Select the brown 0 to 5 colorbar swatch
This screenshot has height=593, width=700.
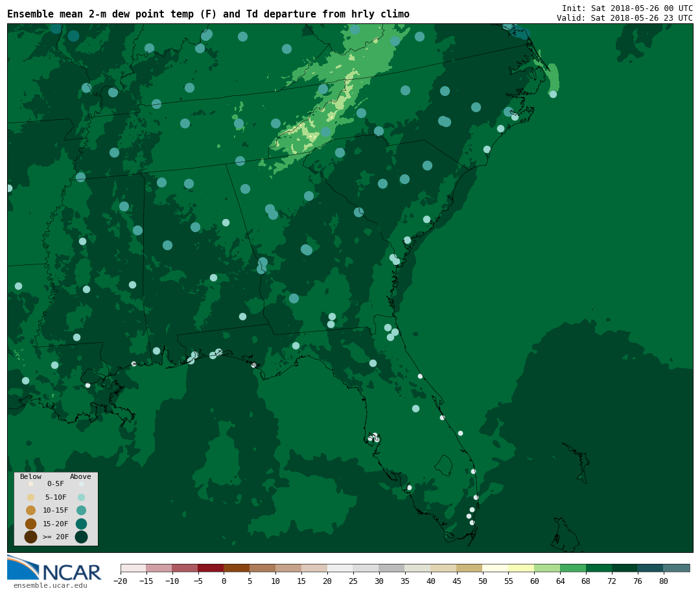point(237,568)
